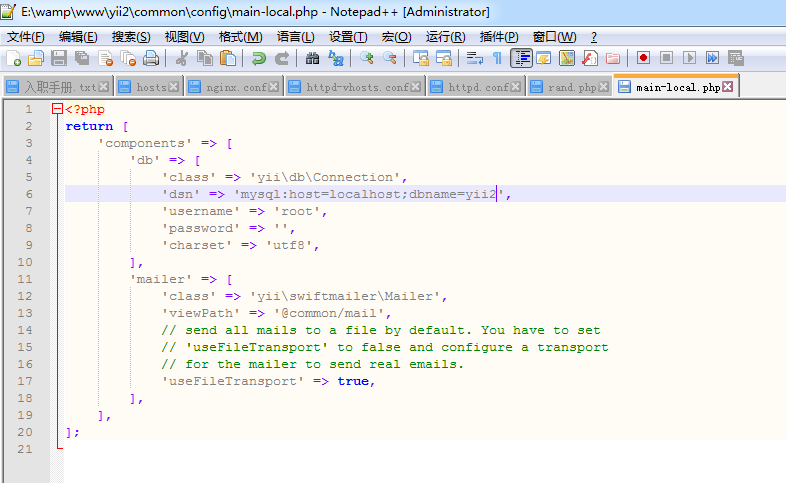786x483 pixels.
Task: Open the 窗口(W) menu
Action: [554, 37]
